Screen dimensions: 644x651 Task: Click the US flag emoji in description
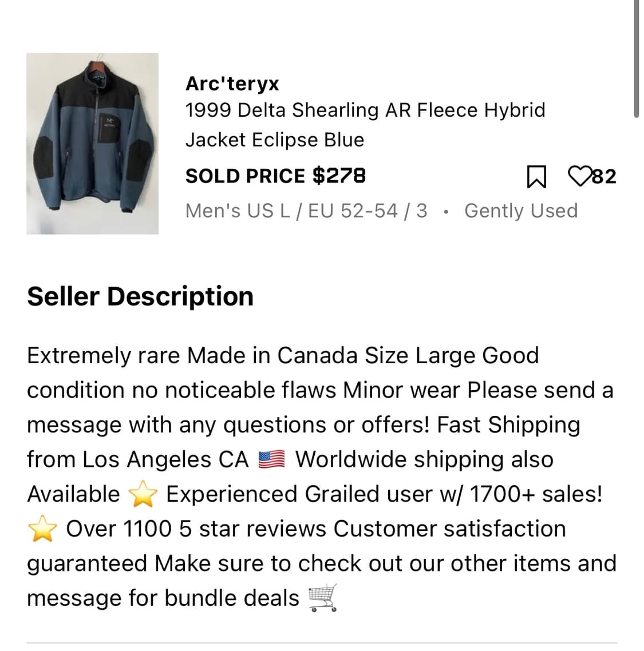[271, 459]
